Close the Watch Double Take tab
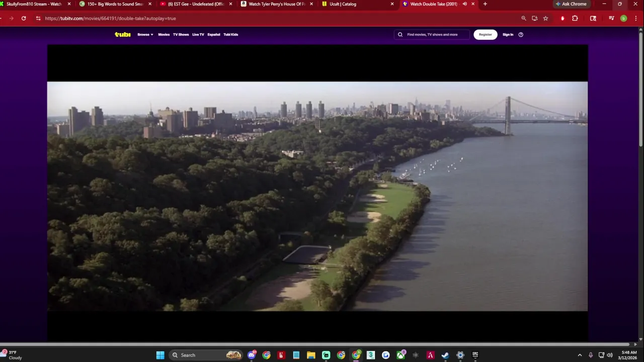This screenshot has height=362, width=644. coord(473,4)
